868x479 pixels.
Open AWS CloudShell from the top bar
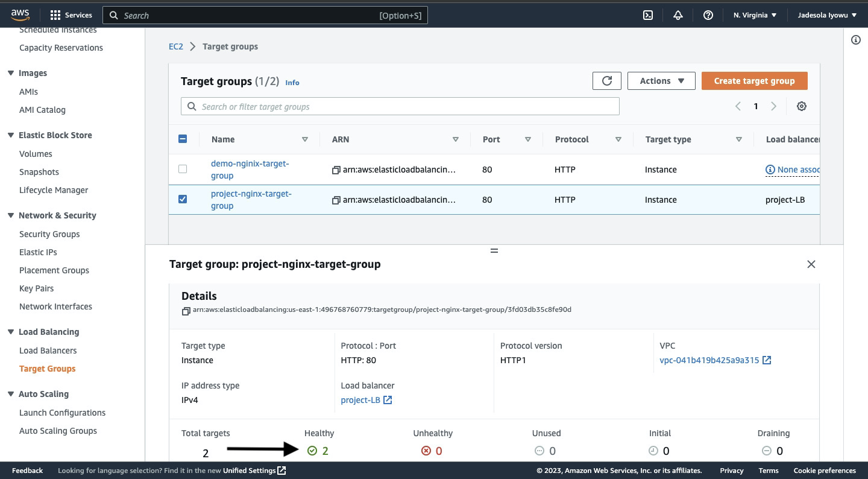(647, 14)
